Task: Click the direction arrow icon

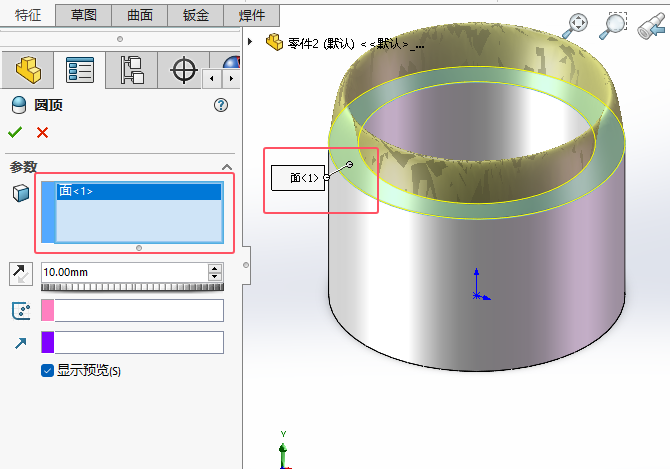Action: 21,343
